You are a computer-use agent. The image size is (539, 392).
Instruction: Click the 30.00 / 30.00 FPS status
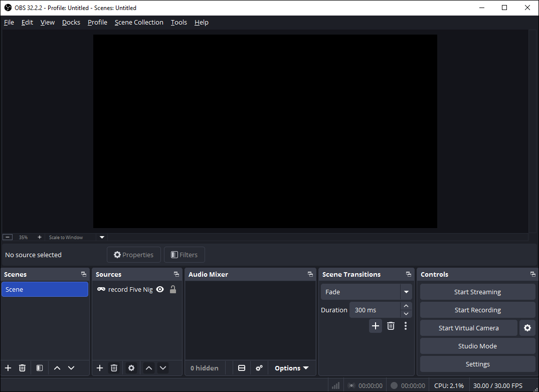click(497, 385)
